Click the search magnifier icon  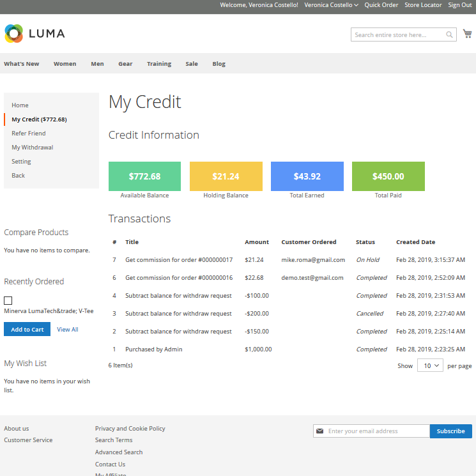[x=450, y=35]
